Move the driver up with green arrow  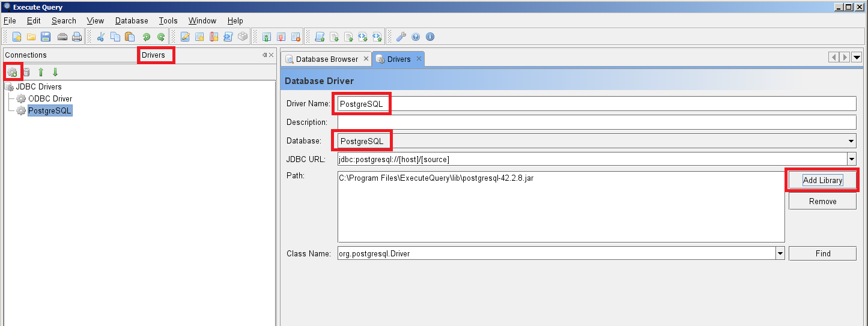pyautogui.click(x=41, y=72)
